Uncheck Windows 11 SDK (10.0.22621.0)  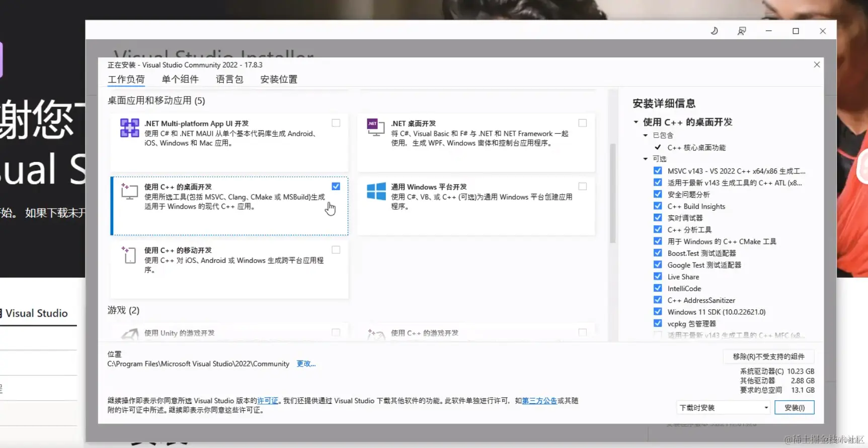click(x=657, y=311)
